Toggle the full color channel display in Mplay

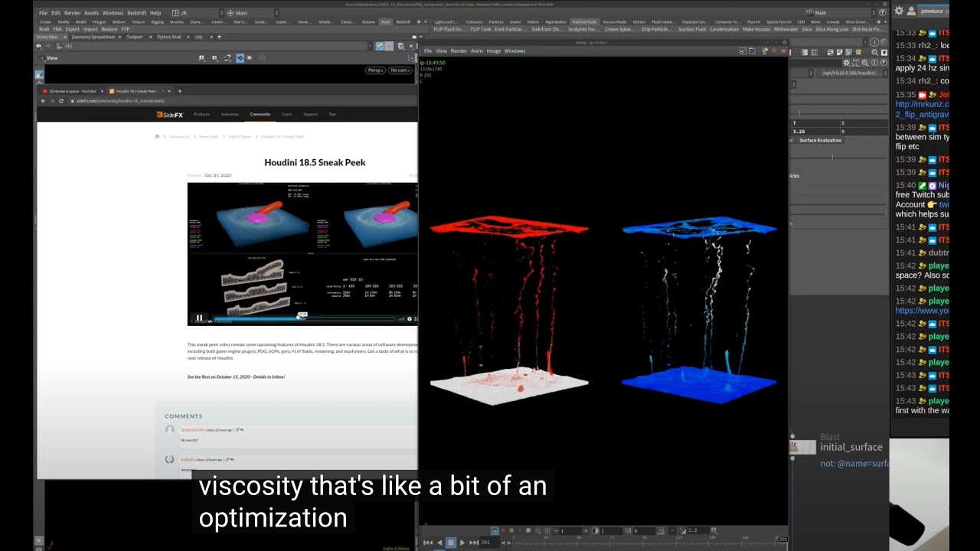(x=495, y=530)
